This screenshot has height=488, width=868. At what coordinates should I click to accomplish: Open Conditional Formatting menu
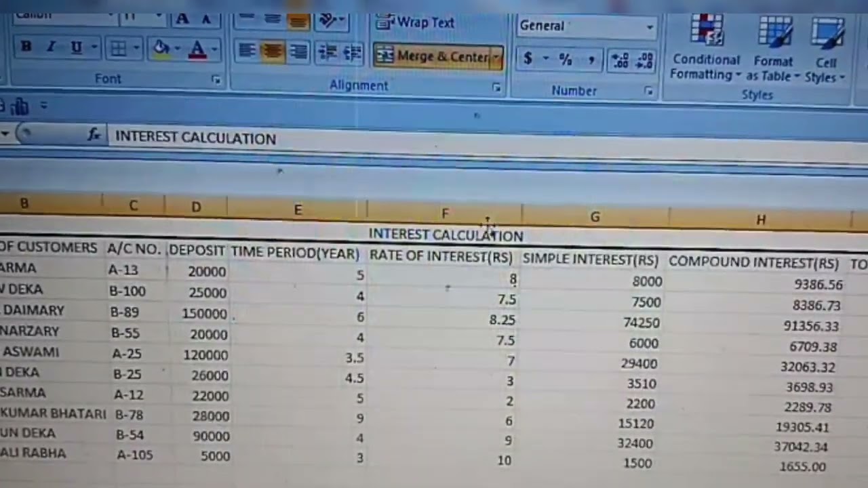[x=706, y=47]
